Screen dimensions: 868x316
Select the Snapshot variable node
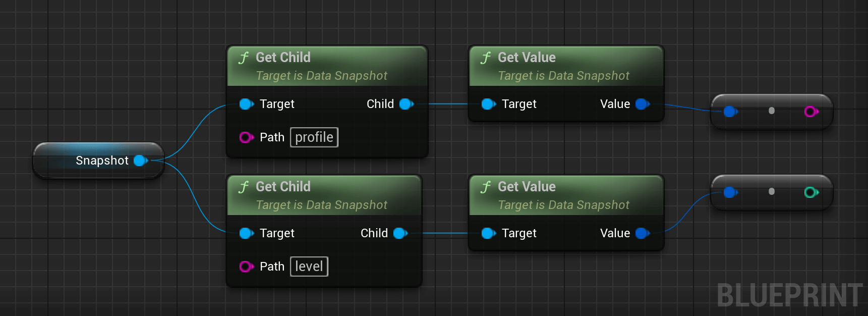coord(98,161)
